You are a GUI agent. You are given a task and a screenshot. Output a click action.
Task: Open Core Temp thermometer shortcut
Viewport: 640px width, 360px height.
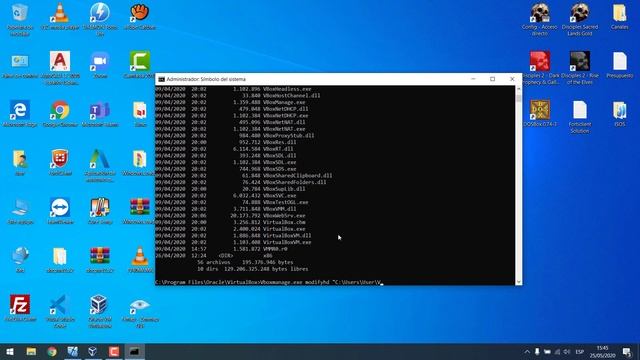click(x=100, y=211)
